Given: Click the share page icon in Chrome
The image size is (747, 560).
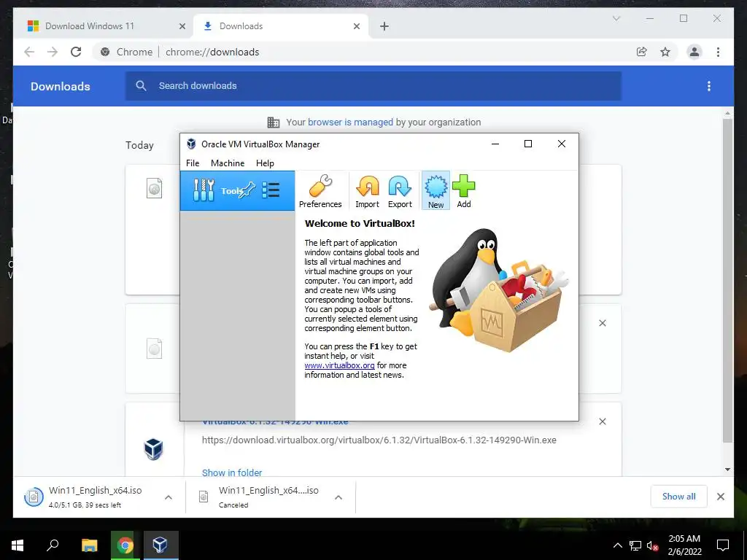Looking at the screenshot, I should tap(642, 52).
